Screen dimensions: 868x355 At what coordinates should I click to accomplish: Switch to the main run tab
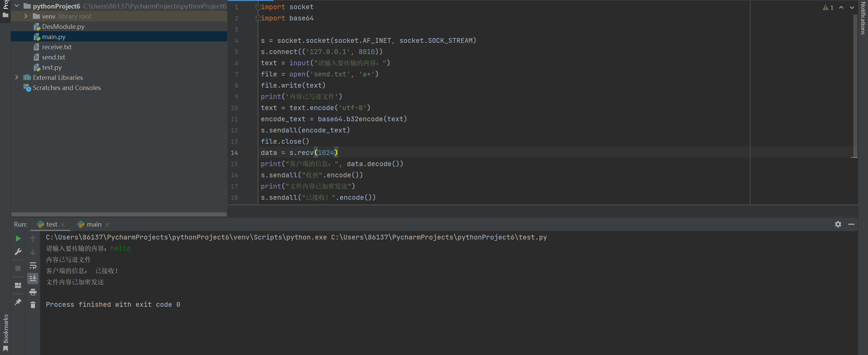94,224
